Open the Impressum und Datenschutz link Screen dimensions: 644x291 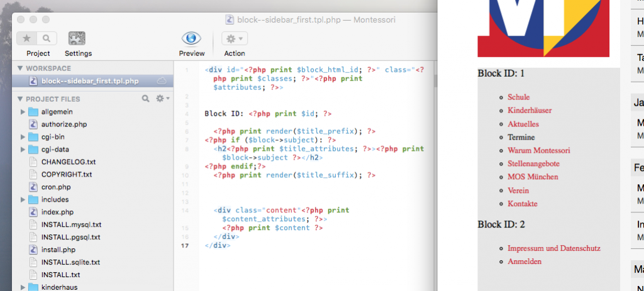[553, 248]
